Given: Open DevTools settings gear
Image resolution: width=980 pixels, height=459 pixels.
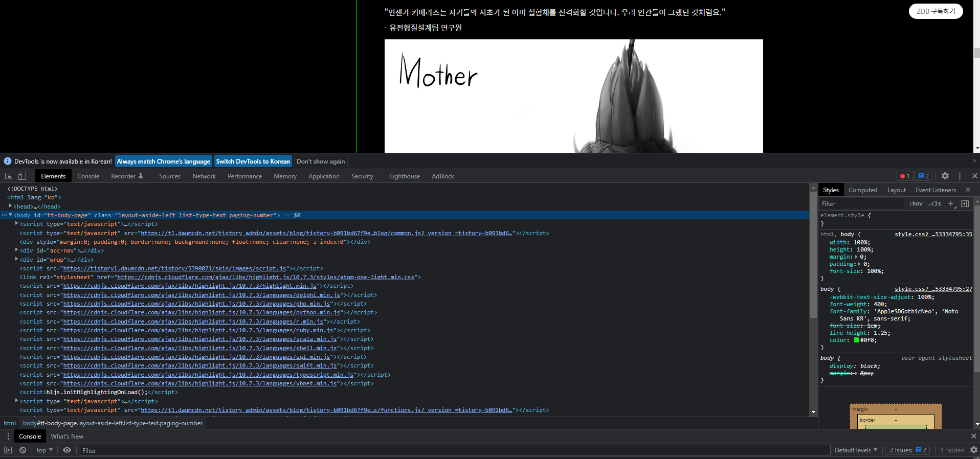Looking at the screenshot, I should [945, 176].
